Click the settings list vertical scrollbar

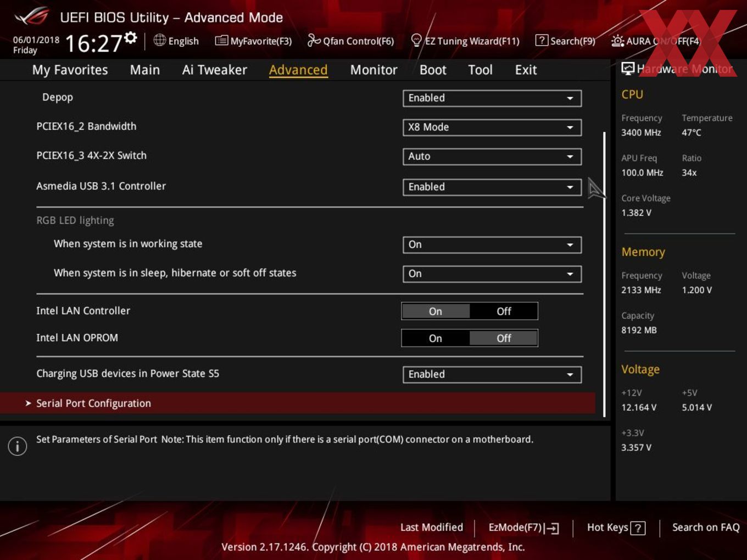pos(604,275)
